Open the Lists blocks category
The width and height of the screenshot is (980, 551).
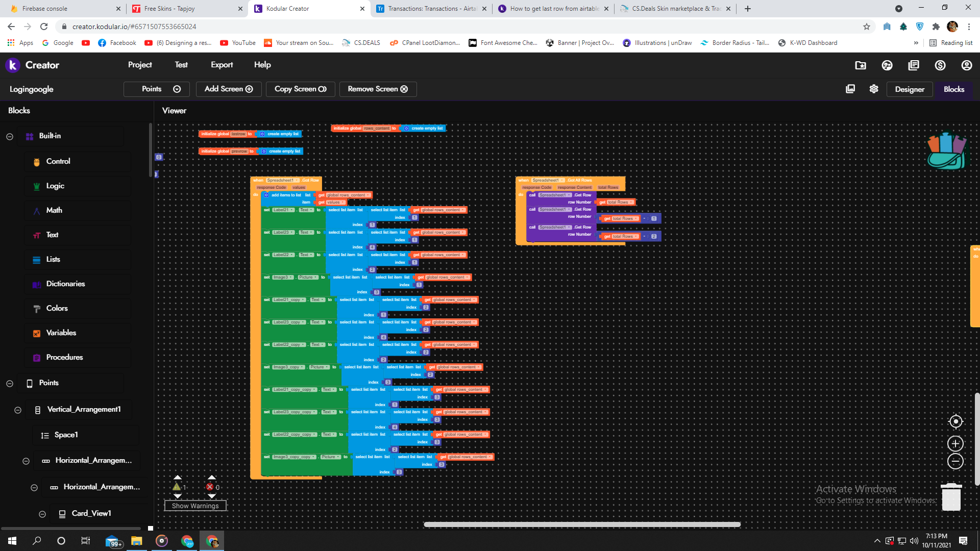53,259
